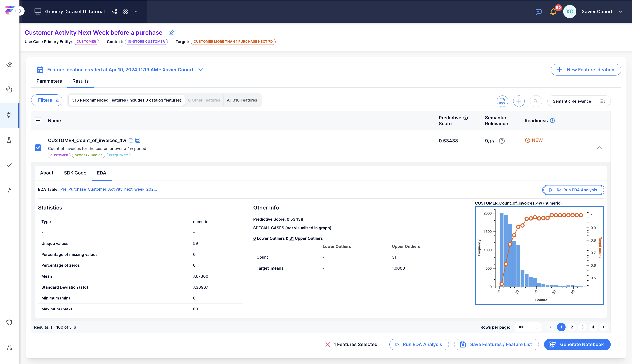Open the user search icon in the sidebar
The height and width of the screenshot is (364, 632).
tap(10, 347)
